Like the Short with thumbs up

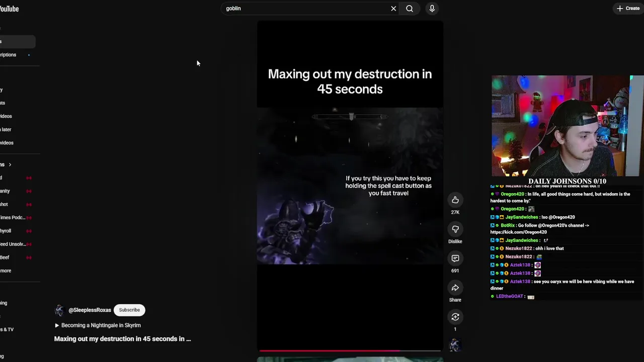pyautogui.click(x=455, y=200)
